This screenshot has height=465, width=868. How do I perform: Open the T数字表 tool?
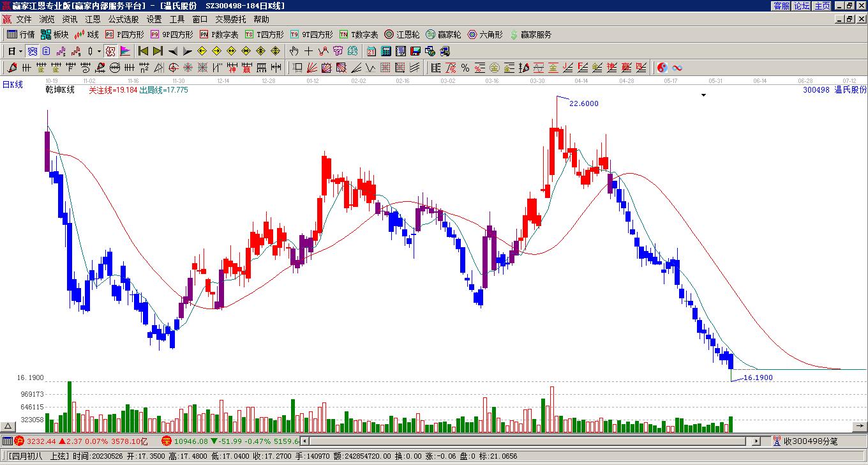[359, 34]
